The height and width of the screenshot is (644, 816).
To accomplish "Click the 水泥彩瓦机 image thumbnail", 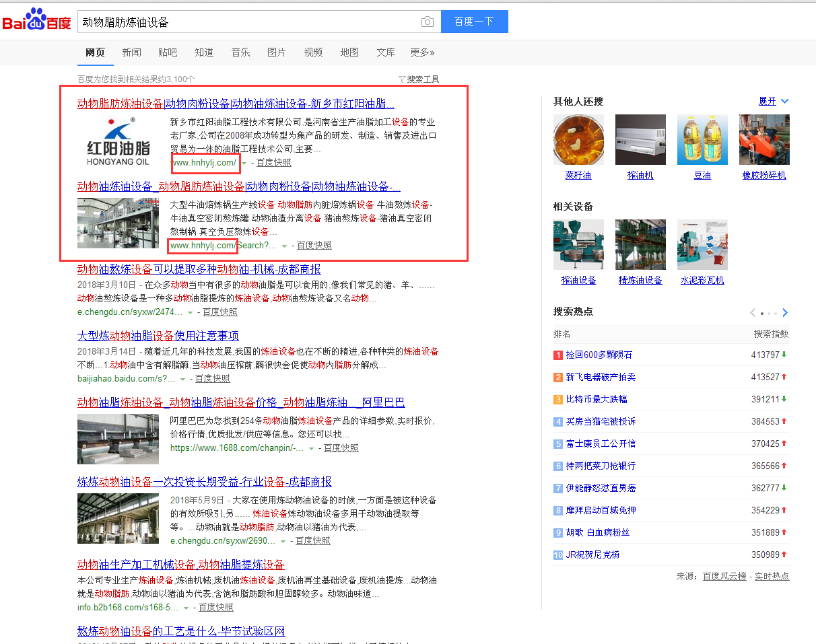I will (x=702, y=245).
